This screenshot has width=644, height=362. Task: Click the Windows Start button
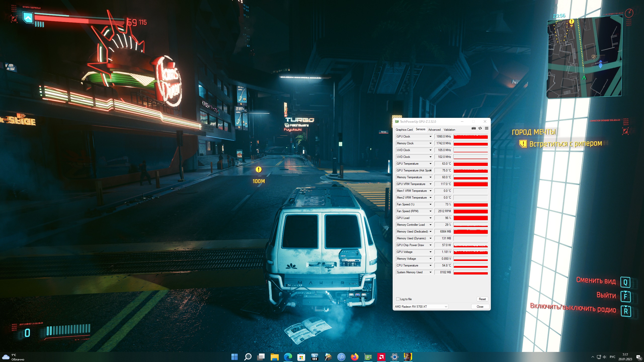click(x=234, y=357)
